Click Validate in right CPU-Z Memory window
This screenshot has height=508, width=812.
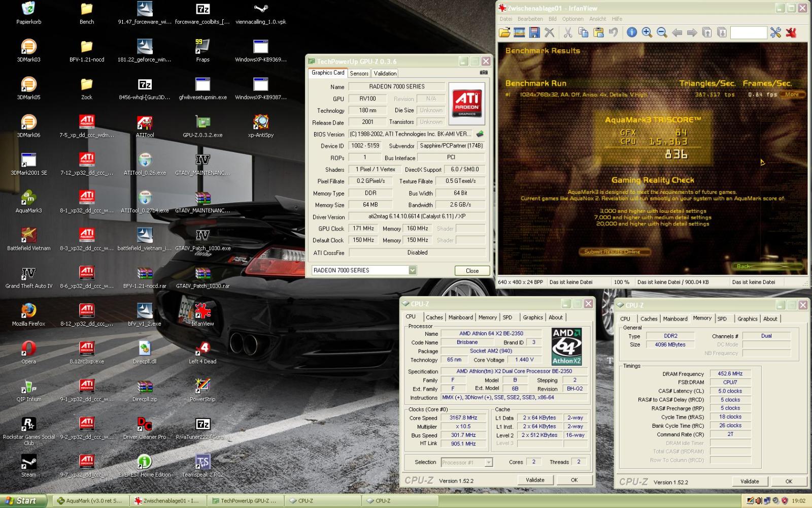tap(750, 482)
